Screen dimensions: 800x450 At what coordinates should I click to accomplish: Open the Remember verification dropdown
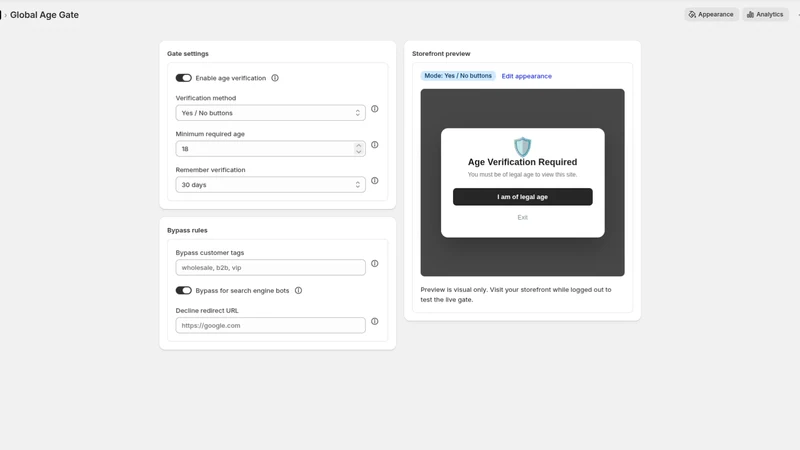(x=270, y=185)
